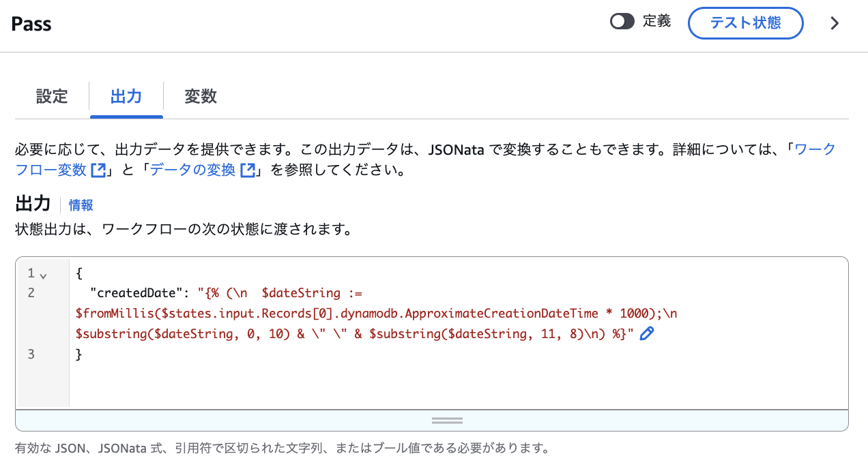Image resolution: width=868 pixels, height=469 pixels.
Task: Click the テスト状態 button
Action: click(745, 22)
